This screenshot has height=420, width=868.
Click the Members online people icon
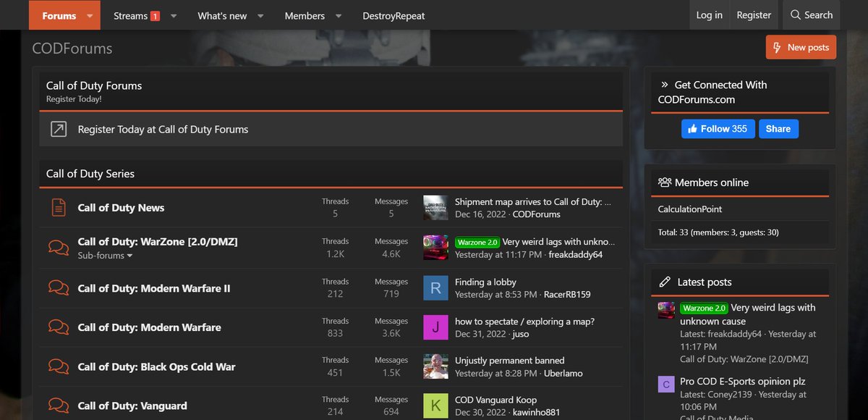[665, 182]
